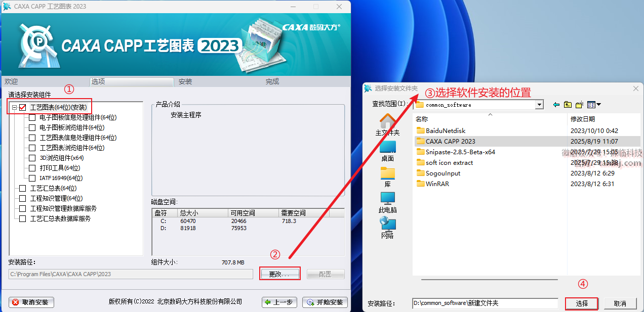Check 工程知识管理数据库服务
Screen dimensions: 644x312
click(23, 208)
